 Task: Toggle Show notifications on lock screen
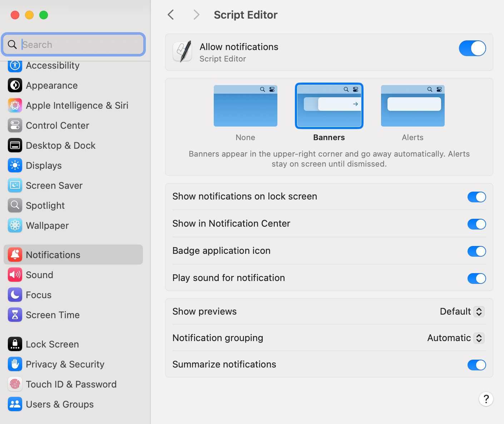point(477,197)
